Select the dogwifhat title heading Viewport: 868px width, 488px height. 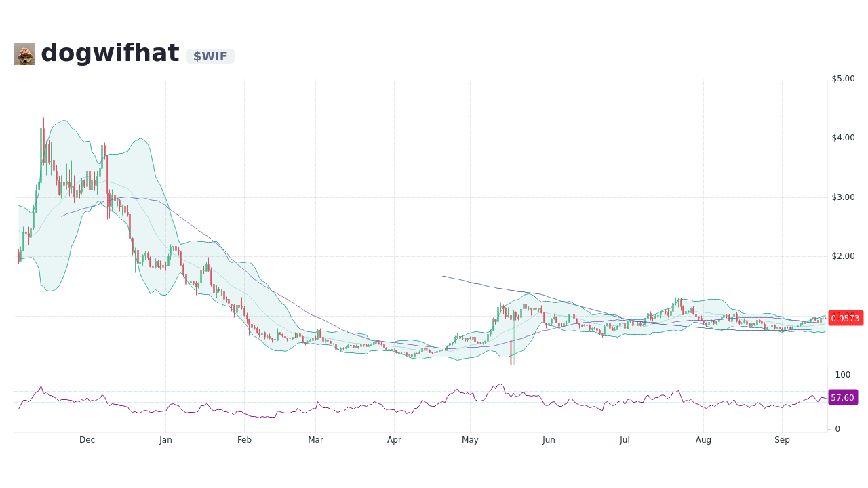110,52
